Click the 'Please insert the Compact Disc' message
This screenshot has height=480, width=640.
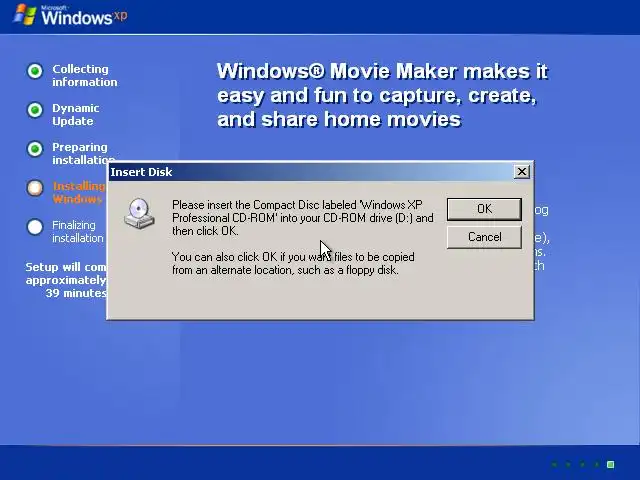302,218
